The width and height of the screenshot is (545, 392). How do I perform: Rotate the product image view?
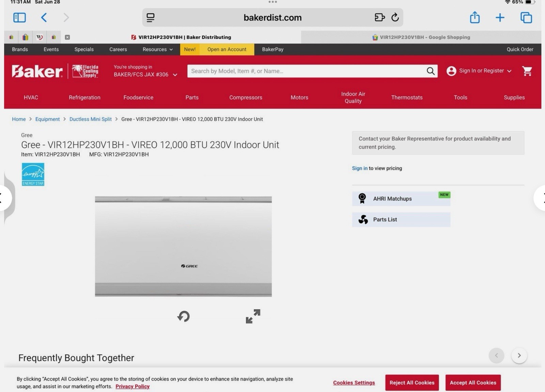[x=184, y=316]
